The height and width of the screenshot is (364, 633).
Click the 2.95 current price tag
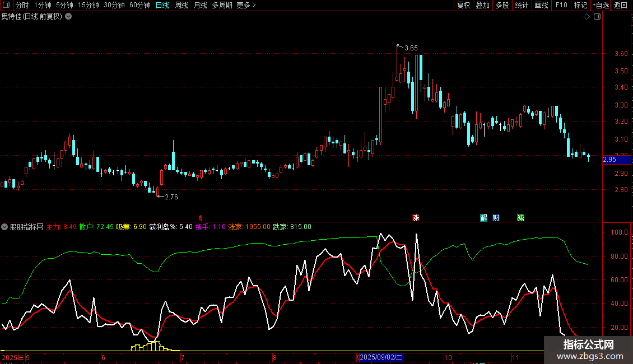point(616,160)
